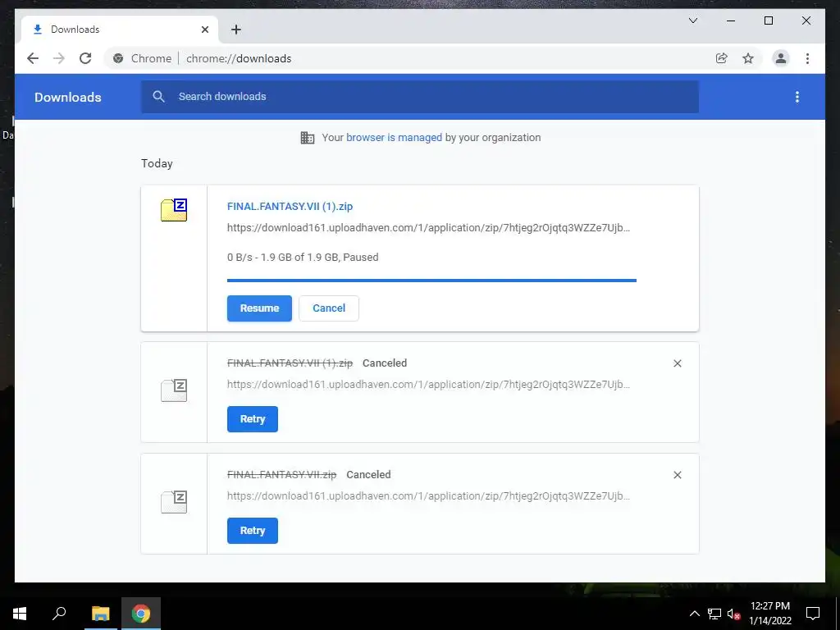Click the yellow zip file icon of paused download
Viewport: 840px width, 630px height.
click(174, 209)
